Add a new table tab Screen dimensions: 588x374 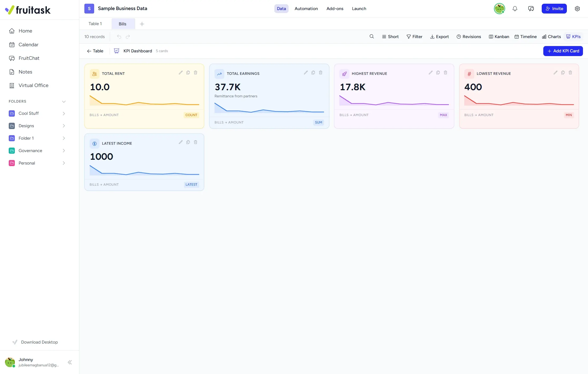pyautogui.click(x=142, y=24)
